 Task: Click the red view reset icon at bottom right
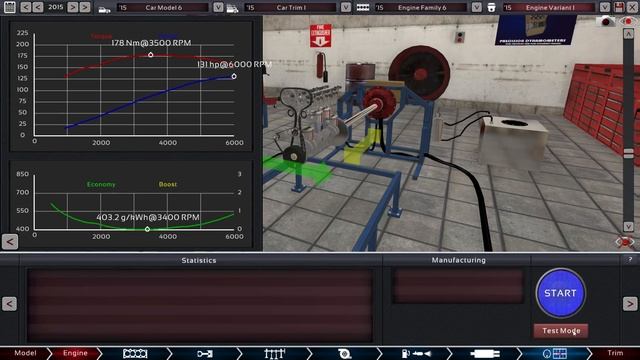click(x=625, y=242)
